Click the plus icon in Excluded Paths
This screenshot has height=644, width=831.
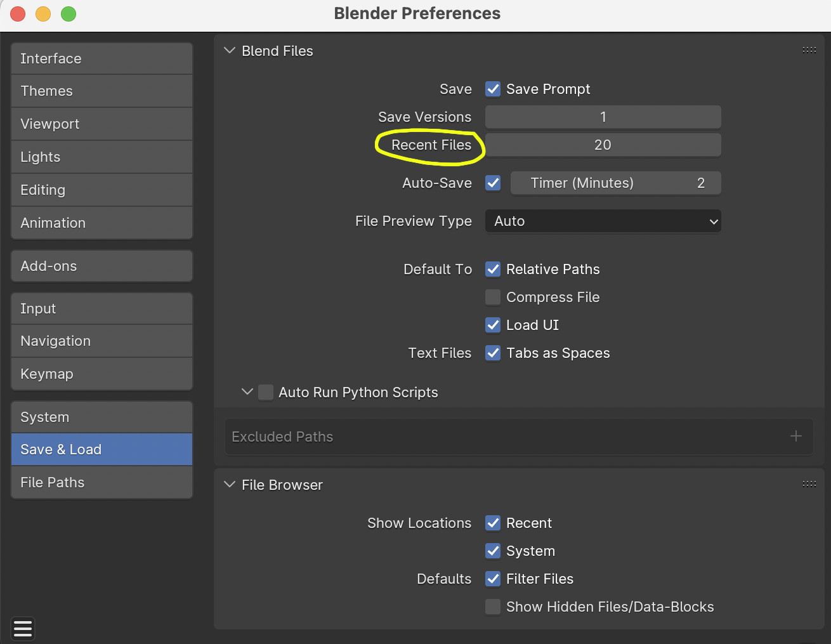point(796,437)
